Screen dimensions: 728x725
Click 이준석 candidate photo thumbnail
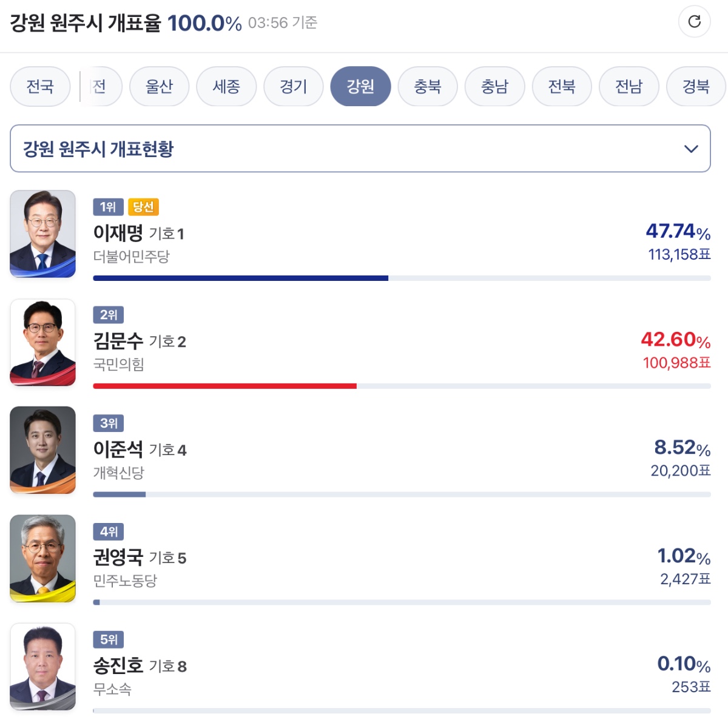pos(43,450)
